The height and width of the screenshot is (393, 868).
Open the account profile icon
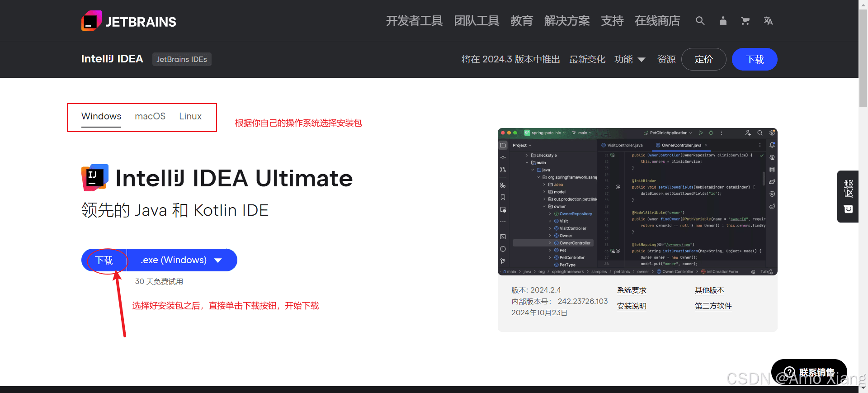tap(723, 21)
